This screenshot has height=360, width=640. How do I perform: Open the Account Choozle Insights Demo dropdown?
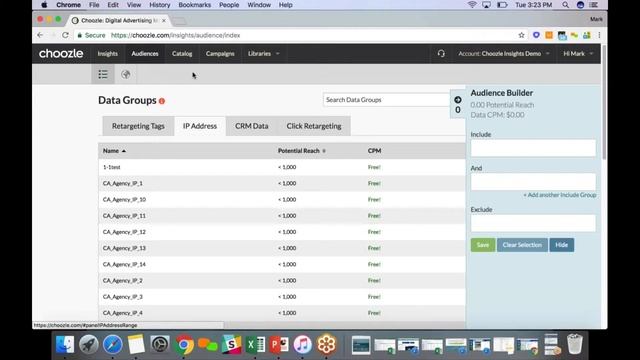coord(504,53)
